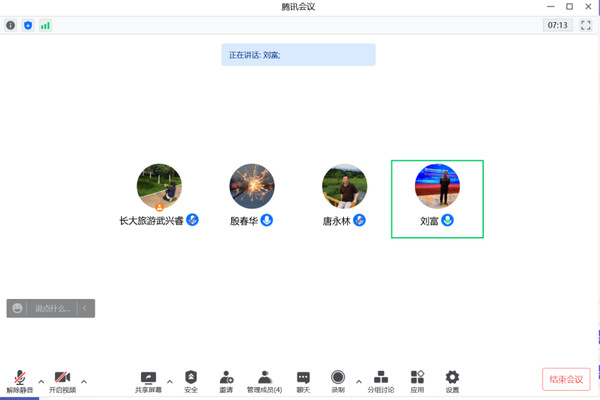Invite participants with 邀请 icon
Screen dimensions: 600x400
[226, 382]
